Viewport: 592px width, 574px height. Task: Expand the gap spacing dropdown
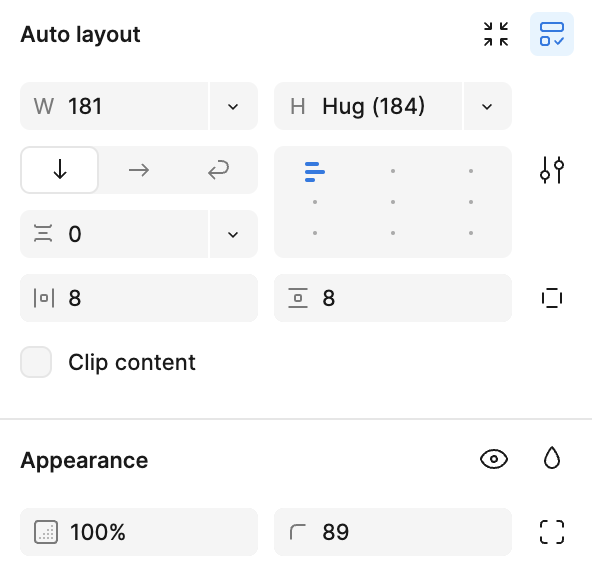233,234
